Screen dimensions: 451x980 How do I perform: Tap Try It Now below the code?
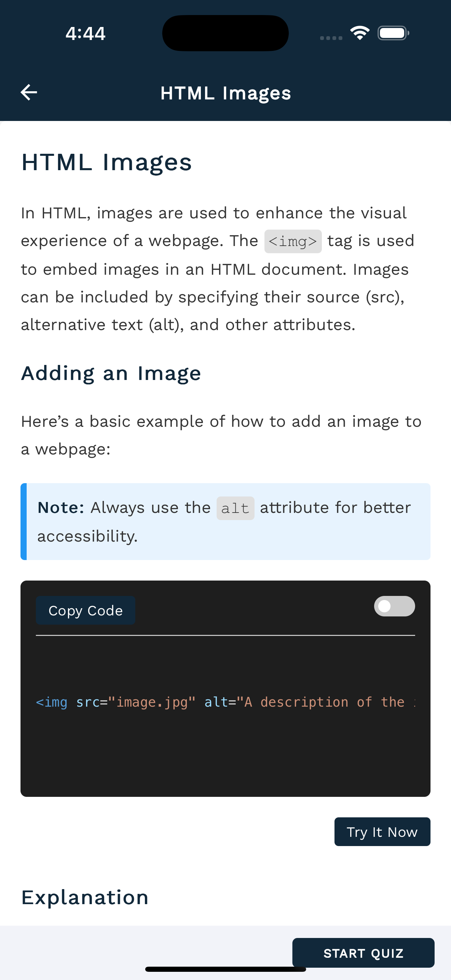coord(382,832)
